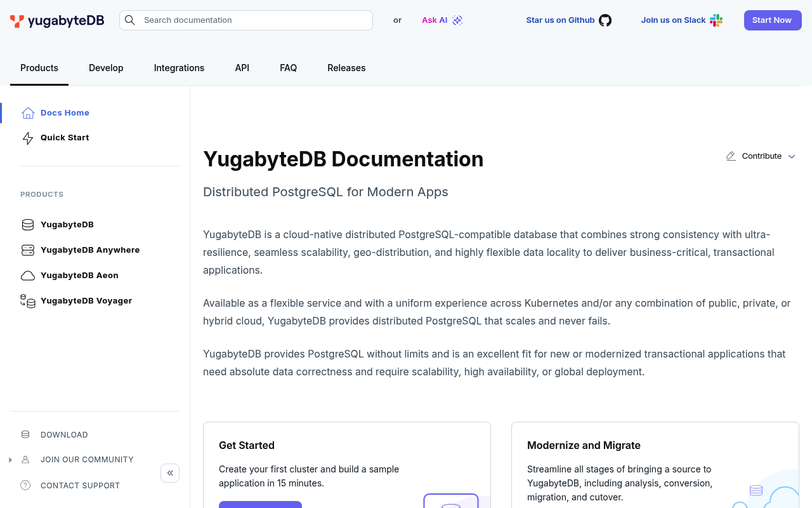The height and width of the screenshot is (508, 812).
Task: Click the Ask AI sparkle icon
Action: click(457, 20)
